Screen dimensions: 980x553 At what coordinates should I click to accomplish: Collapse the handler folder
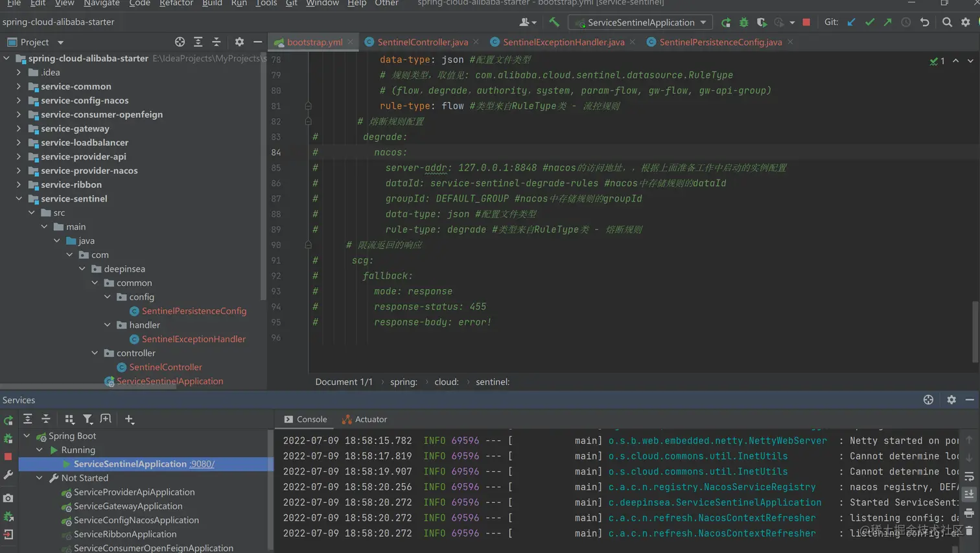(108, 325)
